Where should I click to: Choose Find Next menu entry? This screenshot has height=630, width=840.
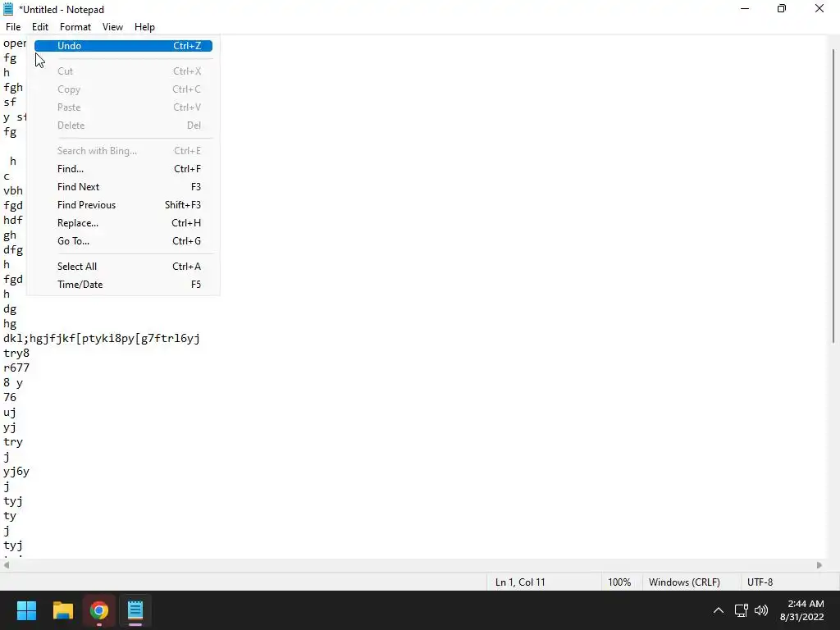click(123, 187)
